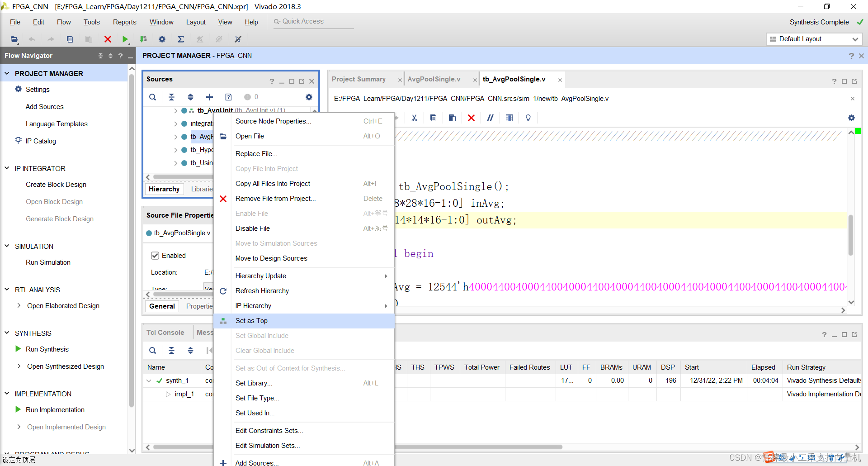This screenshot has width=868, height=466.
Task: Open project icon in main toolbar
Action: point(14,39)
